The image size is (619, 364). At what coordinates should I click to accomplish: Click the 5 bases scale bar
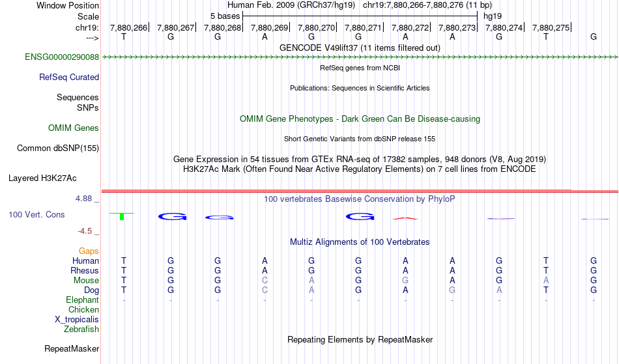(x=360, y=16)
